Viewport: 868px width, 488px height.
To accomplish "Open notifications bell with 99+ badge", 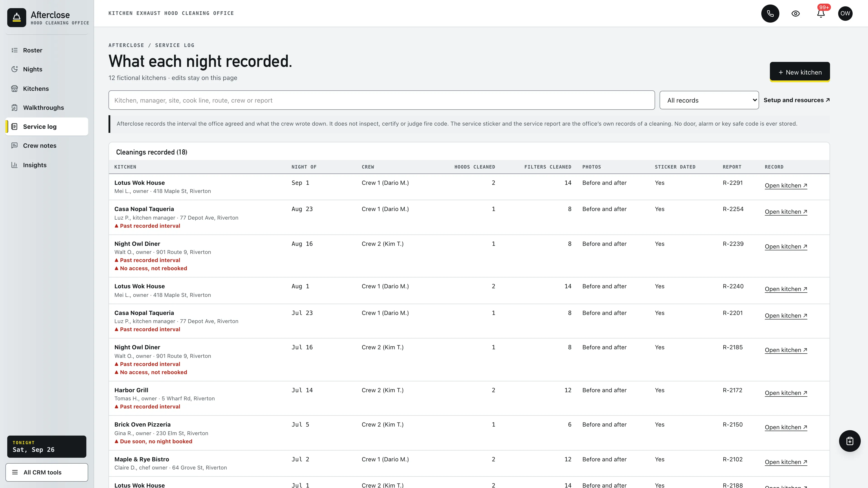I will [x=821, y=14].
